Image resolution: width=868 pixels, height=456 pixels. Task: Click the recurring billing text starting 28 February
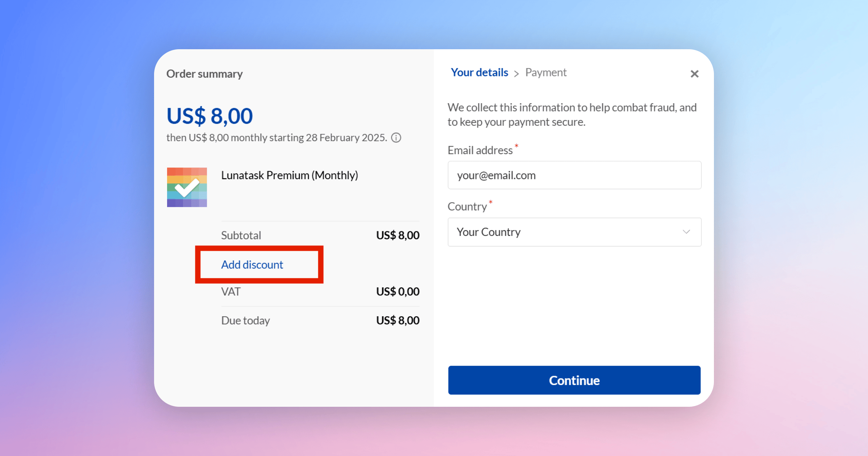click(x=277, y=138)
